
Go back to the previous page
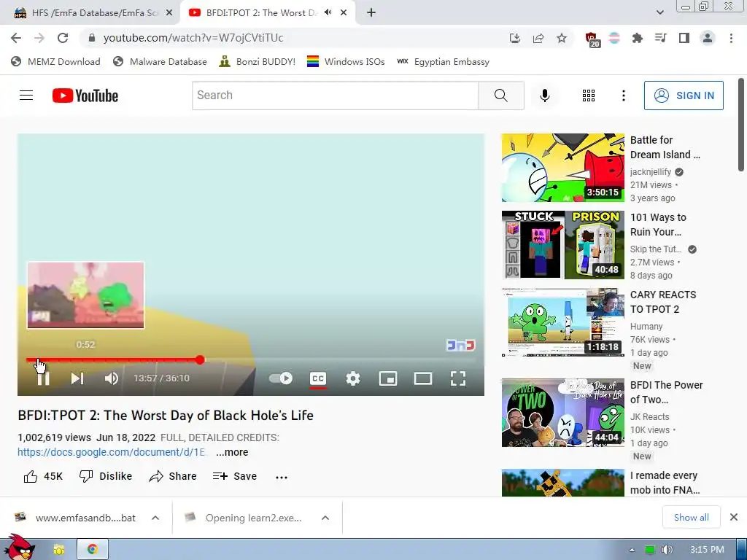point(16,38)
